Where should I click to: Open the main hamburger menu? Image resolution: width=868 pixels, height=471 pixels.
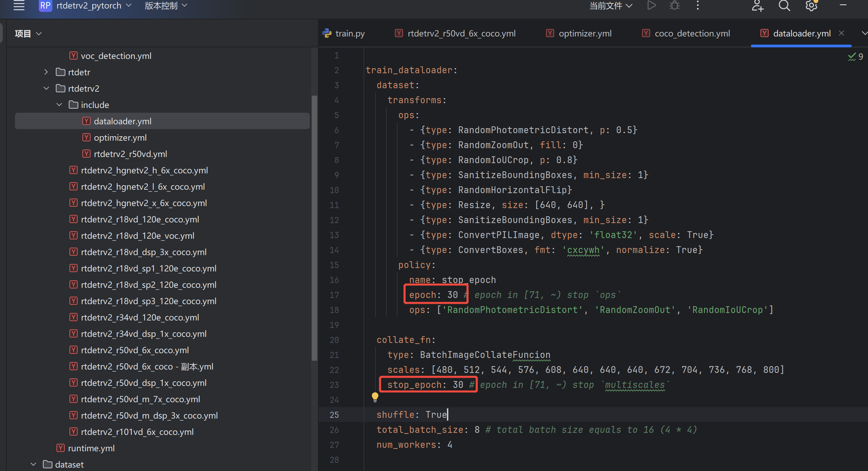(19, 5)
